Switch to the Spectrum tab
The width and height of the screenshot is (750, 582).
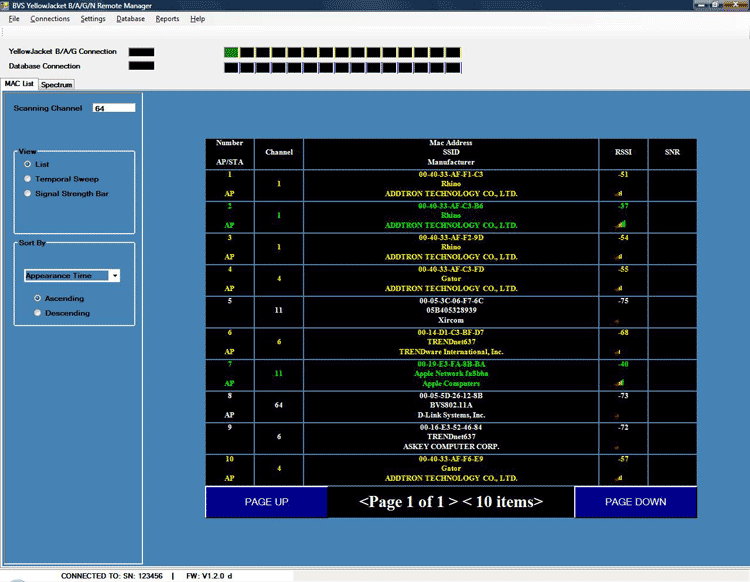pyautogui.click(x=56, y=85)
